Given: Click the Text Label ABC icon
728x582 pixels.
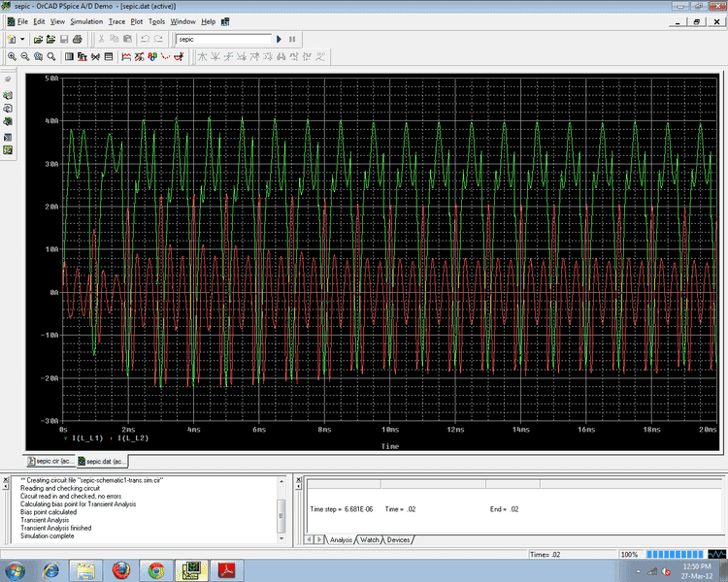Looking at the screenshot, I should click(x=152, y=56).
